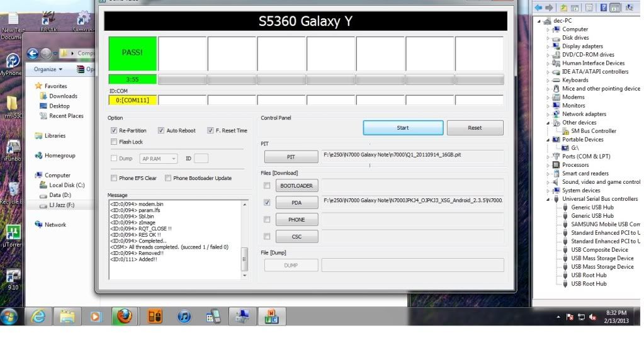The height and width of the screenshot is (362, 644).
Task: Collapse the Other devices node
Action: click(548, 123)
